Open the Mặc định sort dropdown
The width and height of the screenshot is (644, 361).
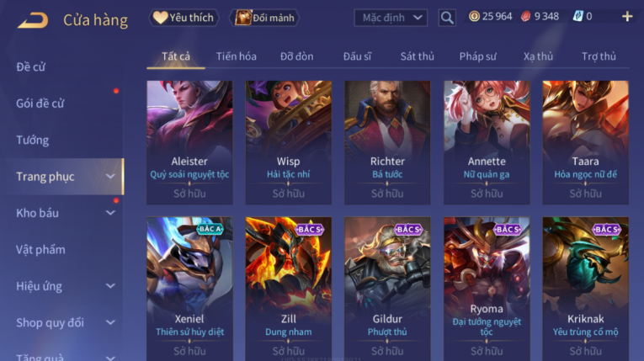[391, 18]
